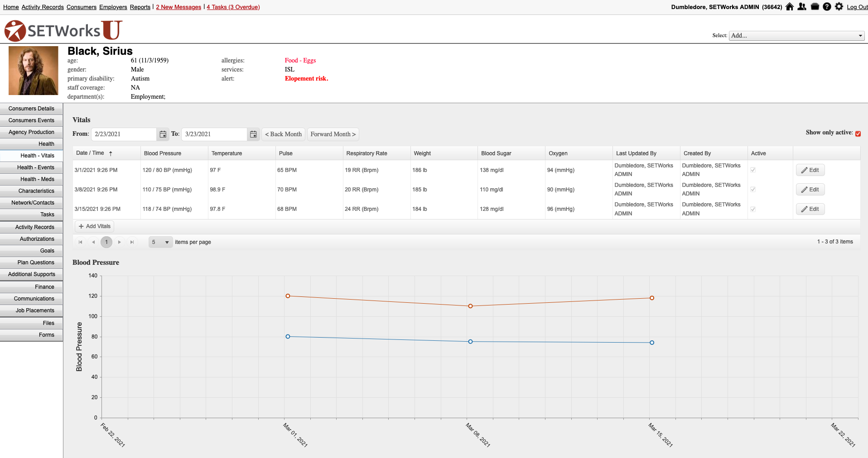Open Authorizations sidebar item

(31, 239)
